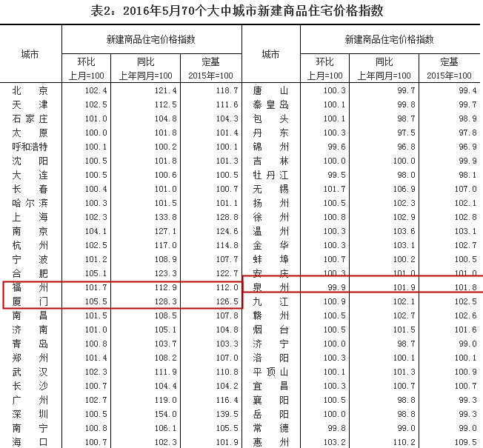Viewport: 483px width, 448px height.
Task: Select the city cell 秦皇岛
Action: [x=270, y=104]
